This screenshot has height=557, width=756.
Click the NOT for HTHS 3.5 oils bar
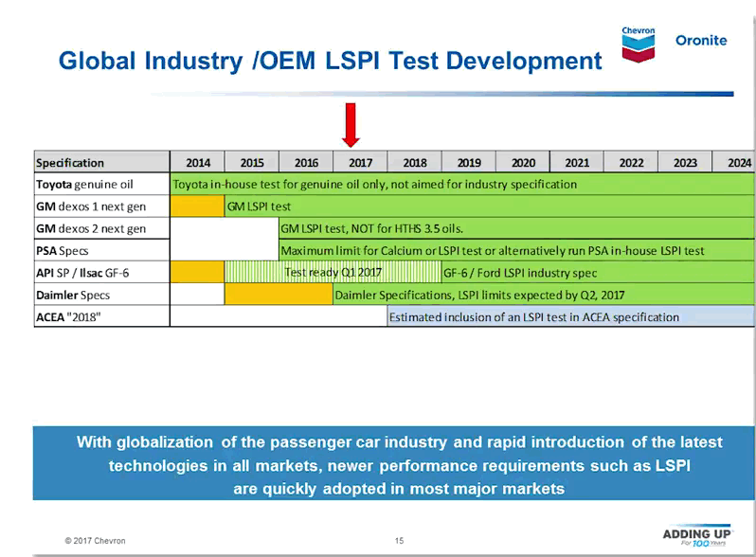tap(517, 228)
